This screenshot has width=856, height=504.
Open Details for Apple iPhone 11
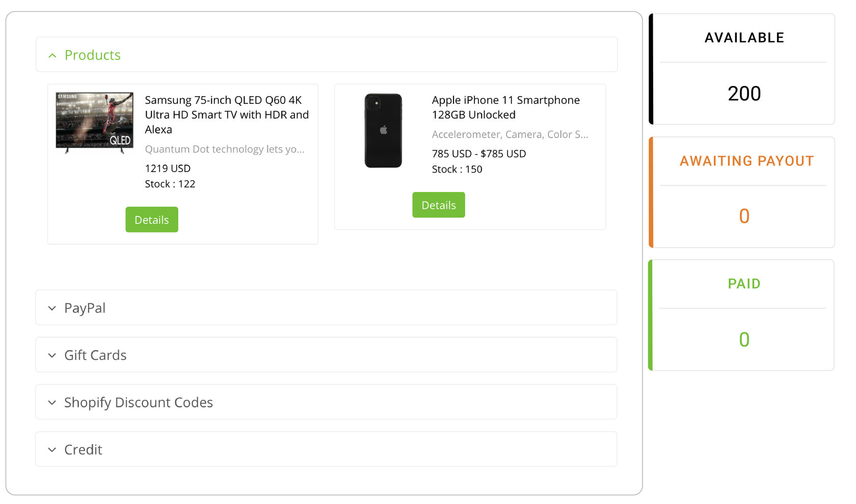pyautogui.click(x=438, y=205)
